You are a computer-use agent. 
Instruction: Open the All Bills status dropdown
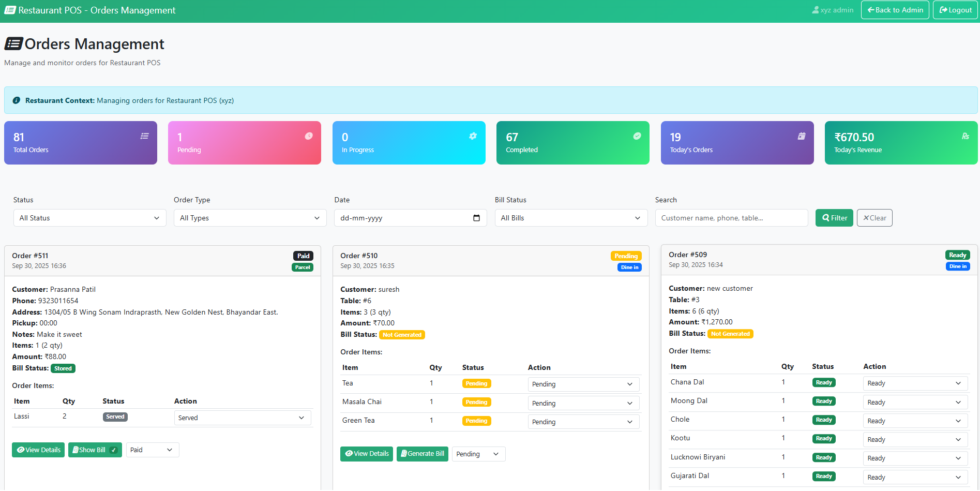tap(570, 218)
